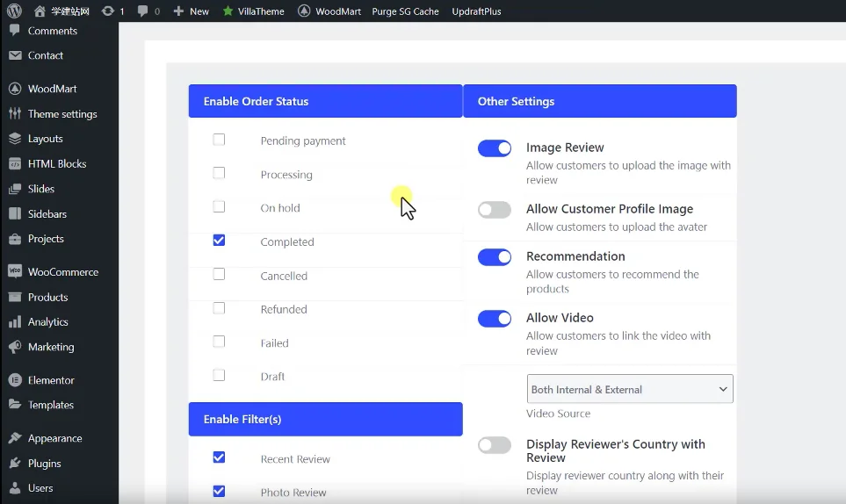
Task: Open the Comments sidebar icon
Action: tap(15, 30)
